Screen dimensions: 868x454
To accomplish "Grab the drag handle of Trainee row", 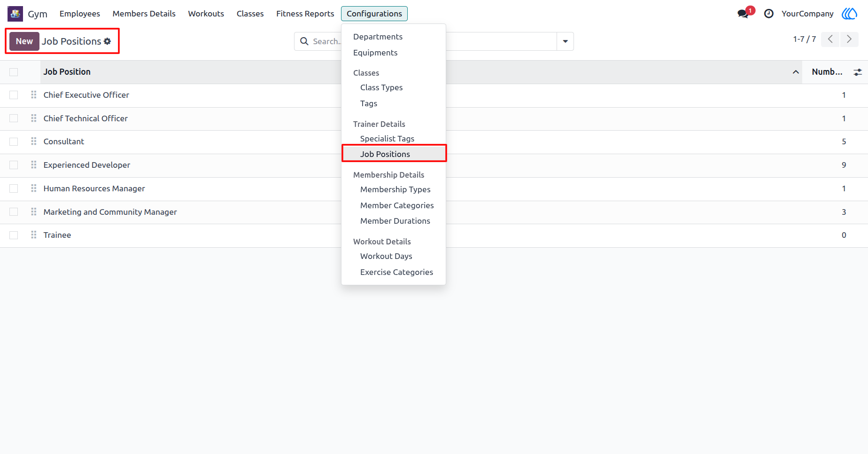I will (34, 235).
